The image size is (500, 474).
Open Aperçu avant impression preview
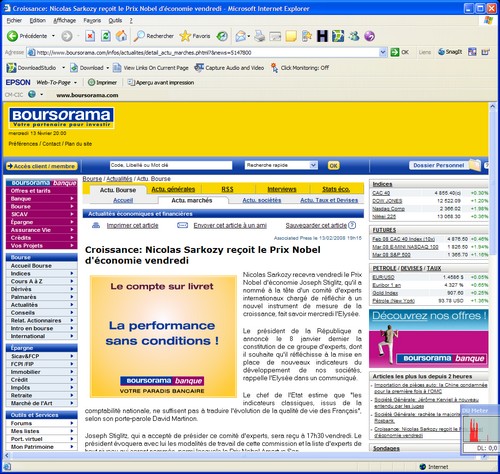[x=161, y=82]
